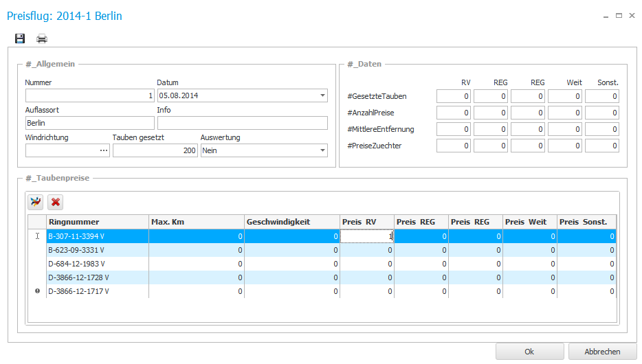Open the Datum dropdown calendar
The image size is (642, 364).
[x=322, y=95]
